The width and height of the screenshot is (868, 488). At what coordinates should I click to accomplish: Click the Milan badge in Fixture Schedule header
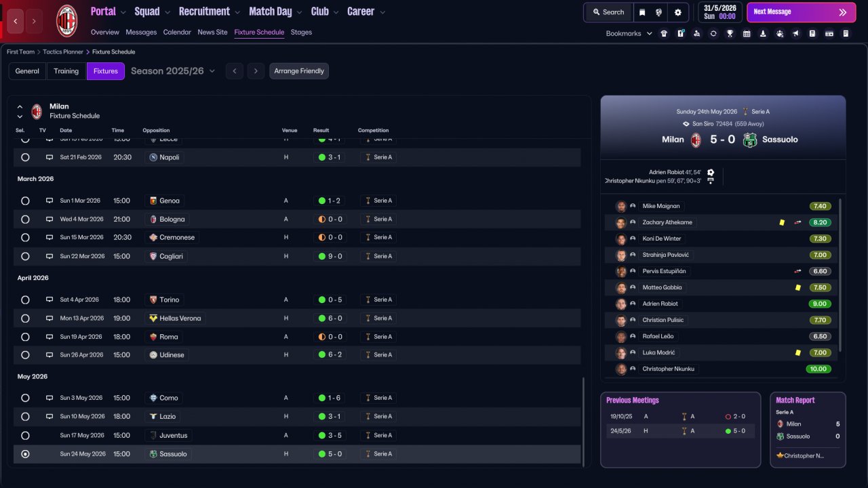(x=37, y=111)
